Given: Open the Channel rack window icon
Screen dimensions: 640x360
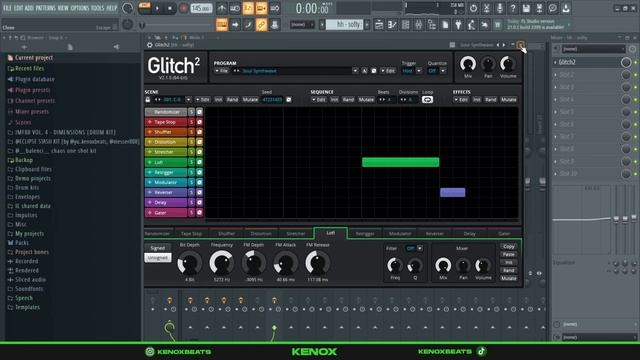Looking at the screenshot, I should [x=405, y=25].
